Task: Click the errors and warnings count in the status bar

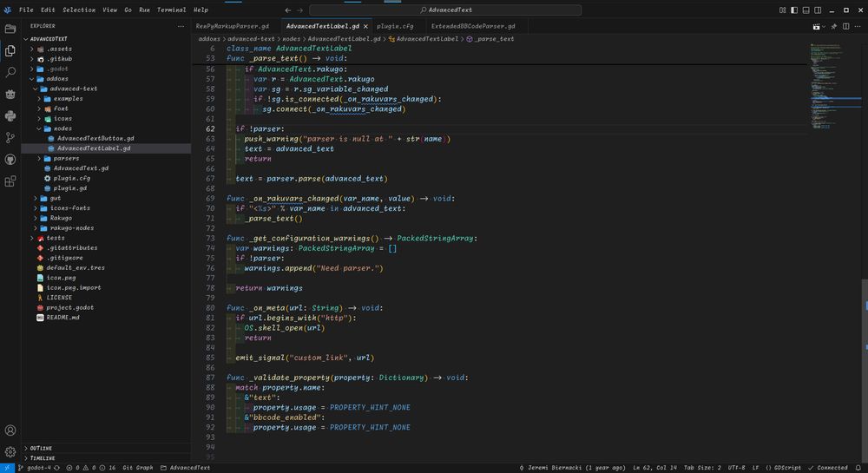Action: click(82, 468)
